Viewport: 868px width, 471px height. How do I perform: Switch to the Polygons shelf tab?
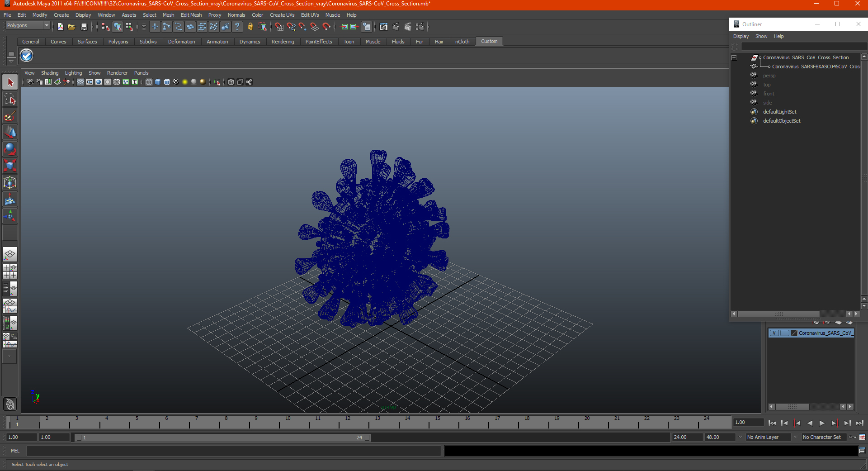click(x=118, y=42)
